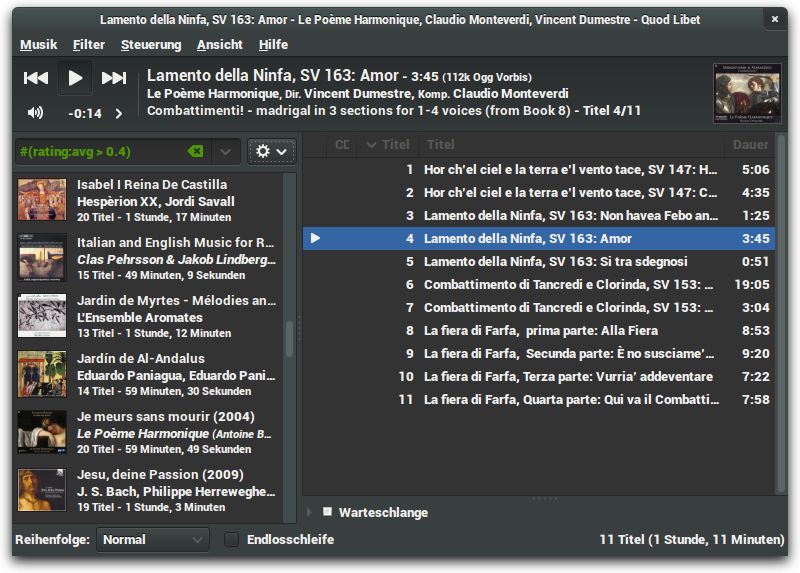Open the Steuerung menu
The height and width of the screenshot is (573, 800).
pos(151,45)
